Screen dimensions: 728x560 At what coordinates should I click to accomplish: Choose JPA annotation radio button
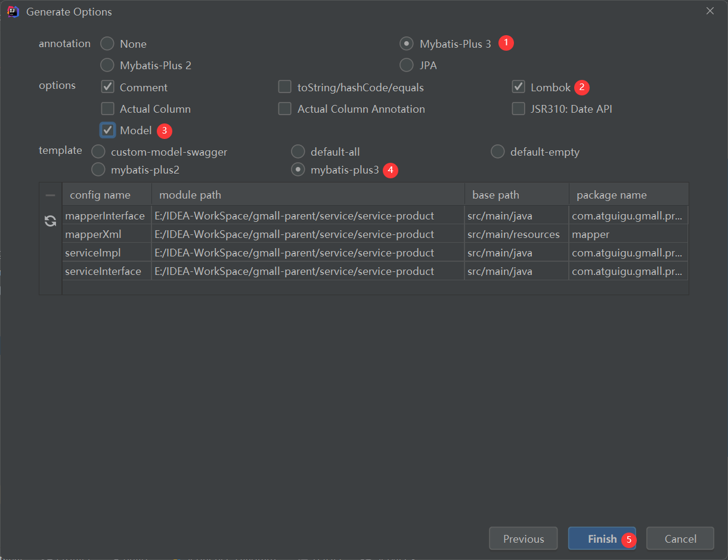[407, 65]
